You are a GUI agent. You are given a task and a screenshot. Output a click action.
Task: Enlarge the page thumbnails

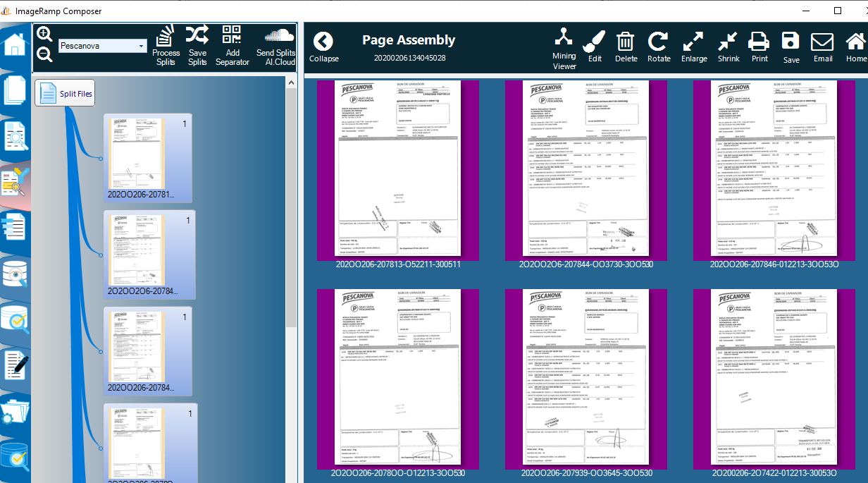pyautogui.click(x=694, y=47)
